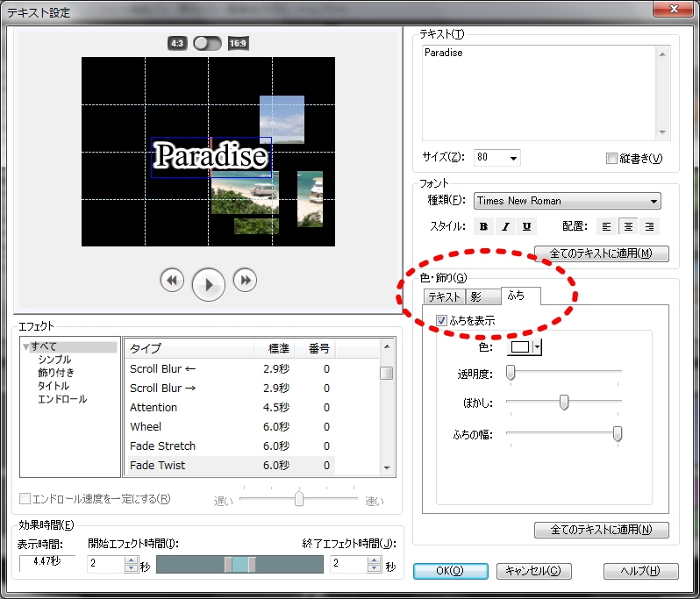The width and height of the screenshot is (700, 599).
Task: Select the Fade Twist effect row
Action: pyautogui.click(x=228, y=466)
